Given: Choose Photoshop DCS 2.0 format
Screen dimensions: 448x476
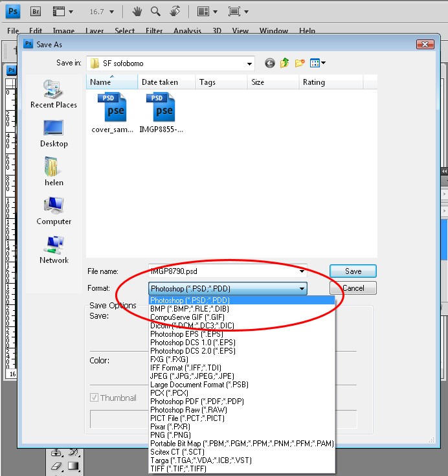Looking at the screenshot, I should pyautogui.click(x=242, y=351).
